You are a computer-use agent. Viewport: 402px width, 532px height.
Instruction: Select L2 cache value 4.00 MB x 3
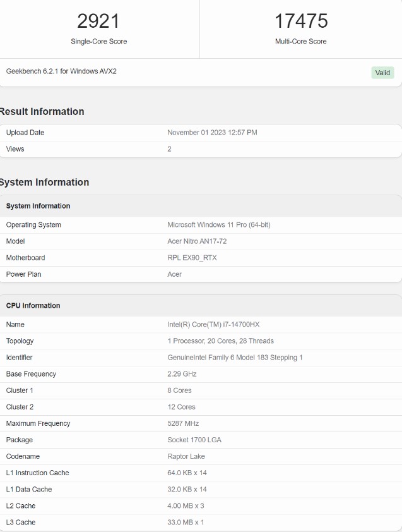(186, 506)
